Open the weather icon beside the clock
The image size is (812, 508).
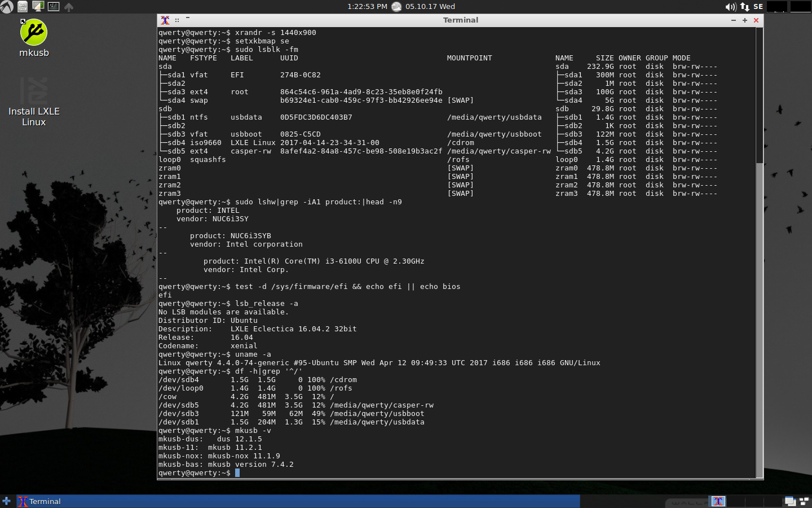click(x=396, y=7)
